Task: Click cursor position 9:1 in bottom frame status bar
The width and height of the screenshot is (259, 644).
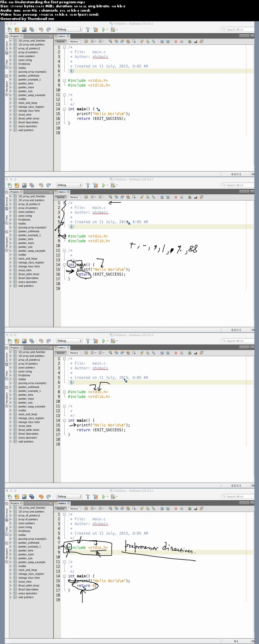Action: point(236,641)
